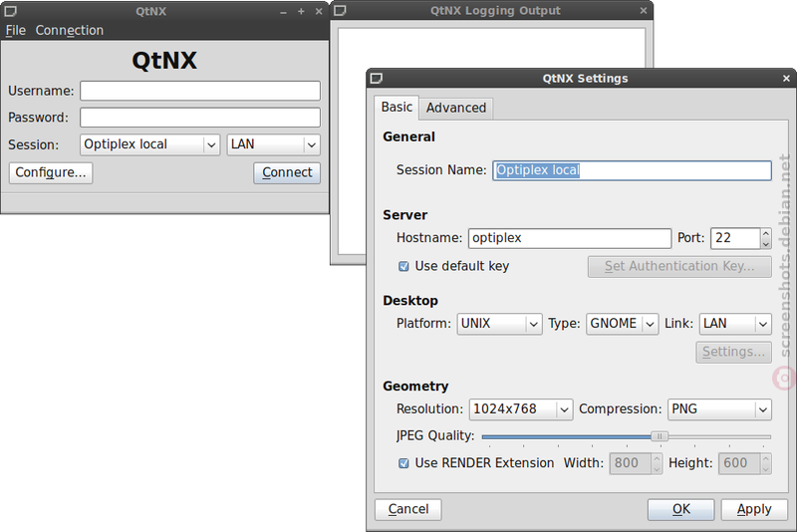Close the QtNX main window
The height and width of the screenshot is (532, 797).
[319, 11]
